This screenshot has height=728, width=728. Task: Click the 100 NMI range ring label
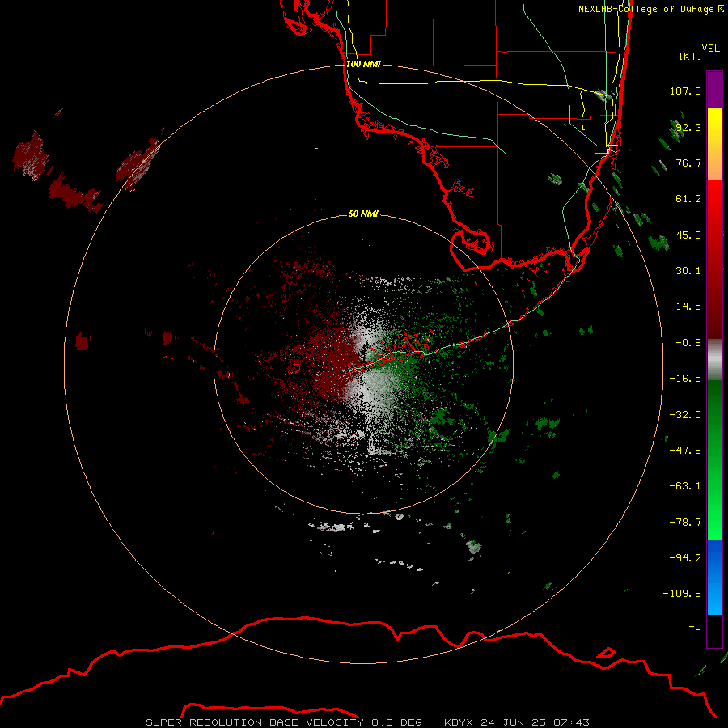click(x=363, y=64)
